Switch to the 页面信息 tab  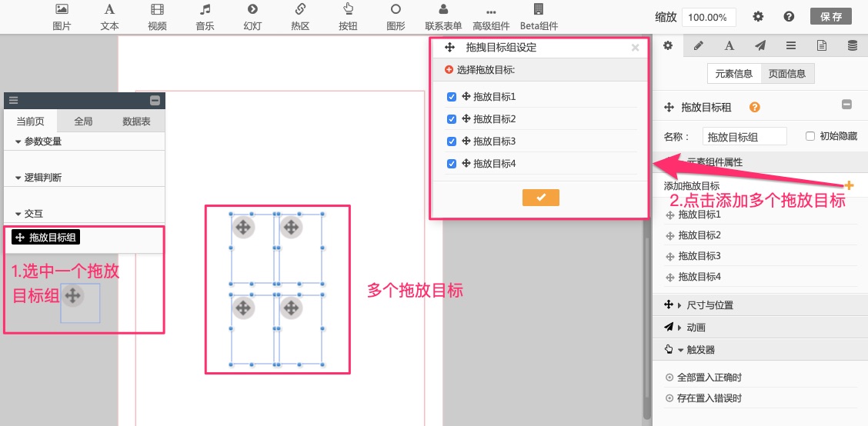point(787,74)
